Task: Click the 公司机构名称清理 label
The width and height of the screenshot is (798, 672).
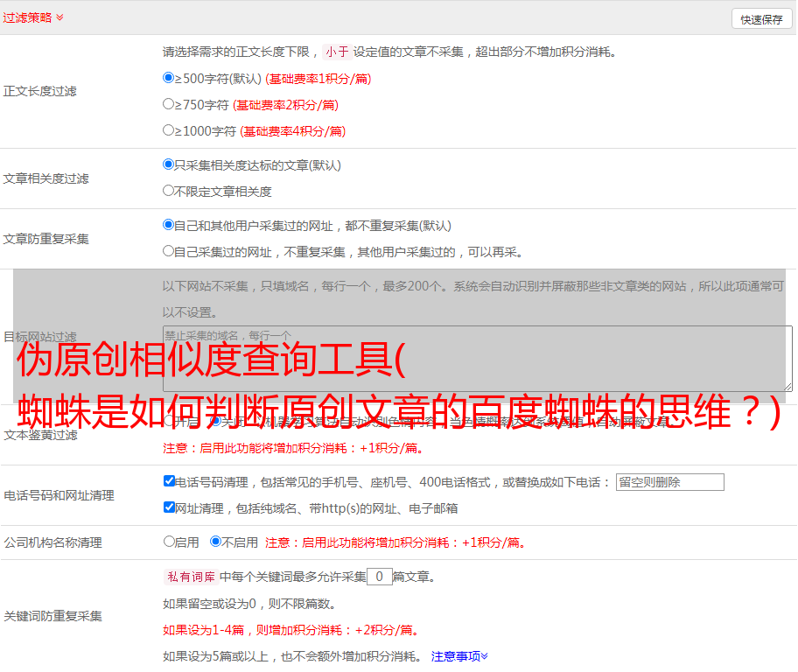Action: (52, 542)
